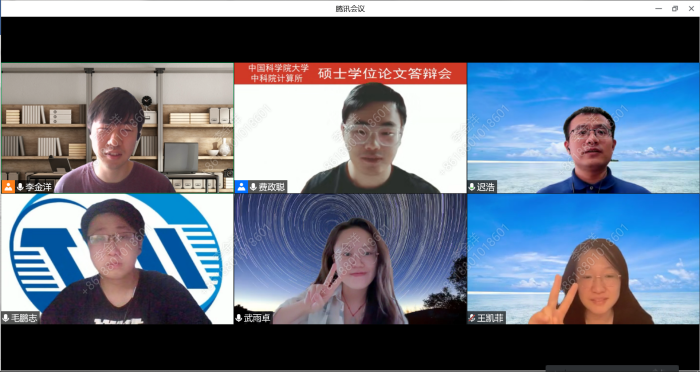Click the orange host icon beside 李金洋

pyautogui.click(x=8, y=187)
